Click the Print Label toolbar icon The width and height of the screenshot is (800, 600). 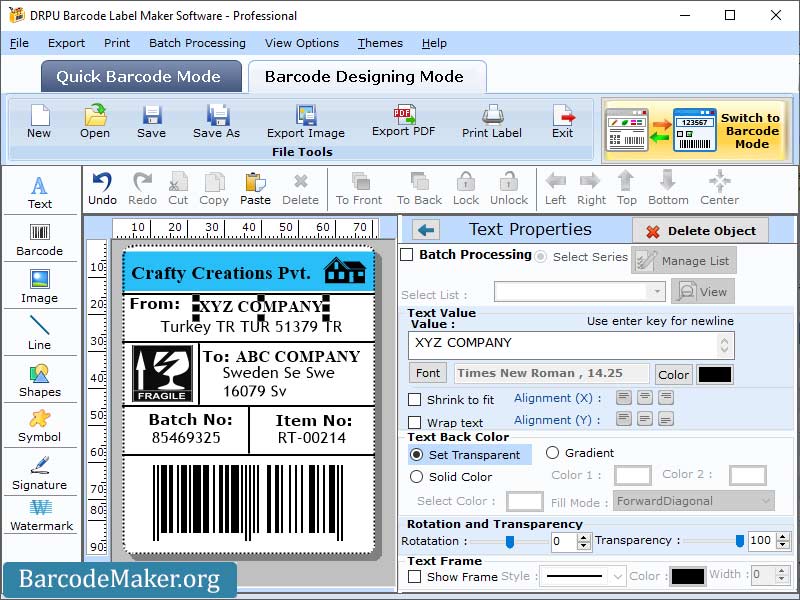click(491, 122)
